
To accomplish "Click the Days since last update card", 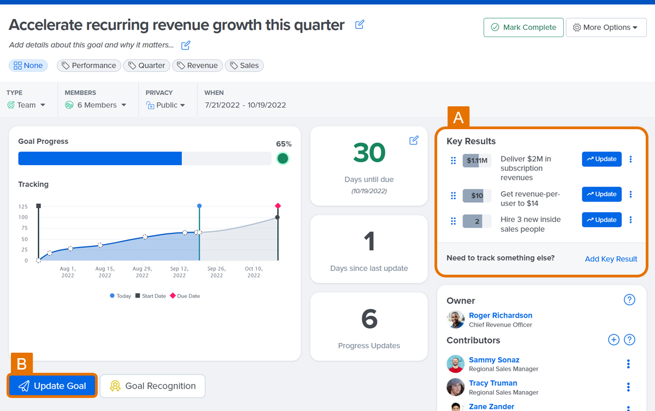I will pyautogui.click(x=369, y=249).
